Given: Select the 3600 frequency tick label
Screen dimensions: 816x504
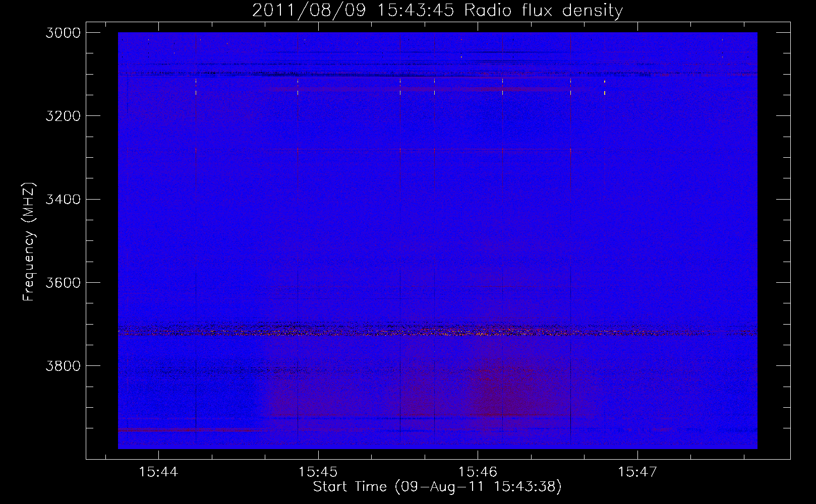Looking at the screenshot, I should (x=63, y=282).
